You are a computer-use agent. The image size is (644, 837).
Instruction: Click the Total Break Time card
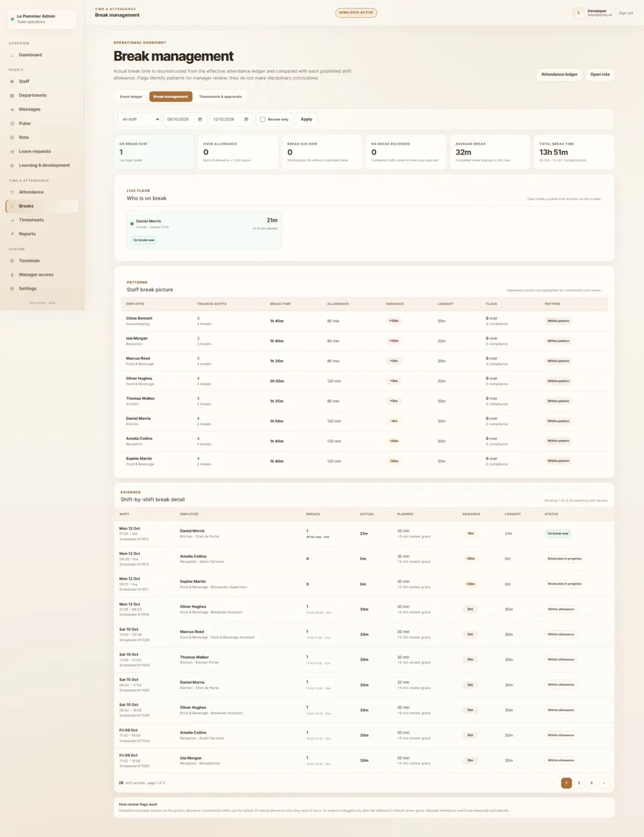(574, 152)
